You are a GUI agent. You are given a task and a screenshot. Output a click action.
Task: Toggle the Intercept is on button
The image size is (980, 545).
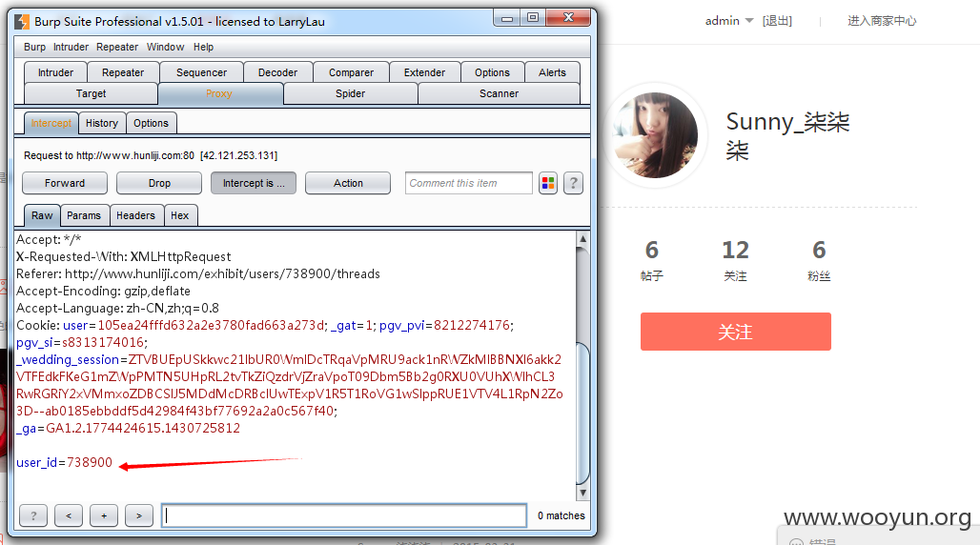point(254,183)
